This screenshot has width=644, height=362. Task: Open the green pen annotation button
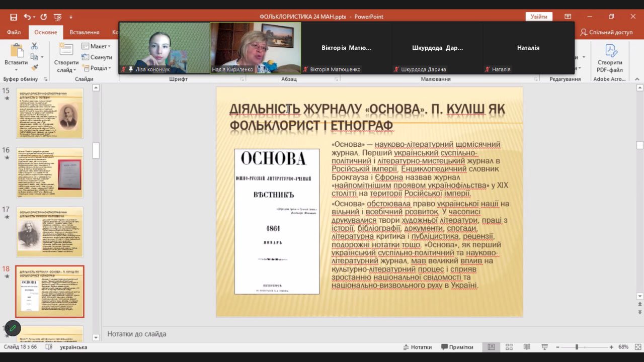[x=13, y=328]
